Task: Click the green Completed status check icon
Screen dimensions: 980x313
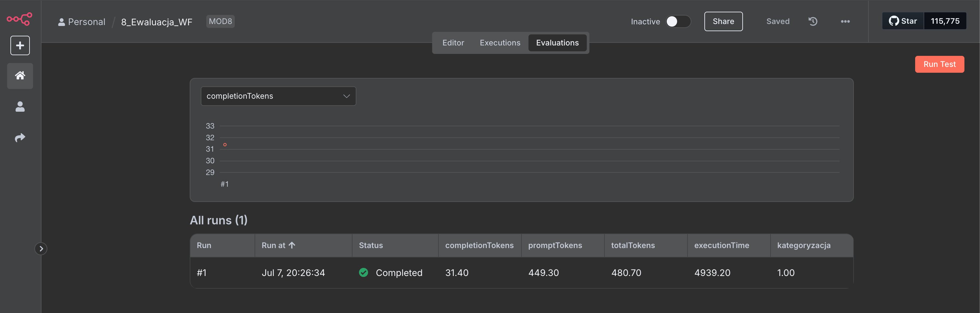Action: tap(364, 272)
